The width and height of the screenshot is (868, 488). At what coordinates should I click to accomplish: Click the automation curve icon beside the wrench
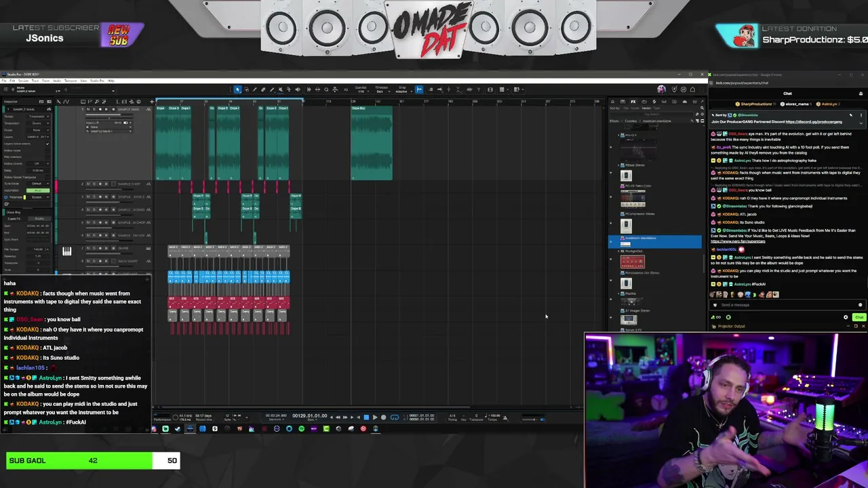coord(67,102)
